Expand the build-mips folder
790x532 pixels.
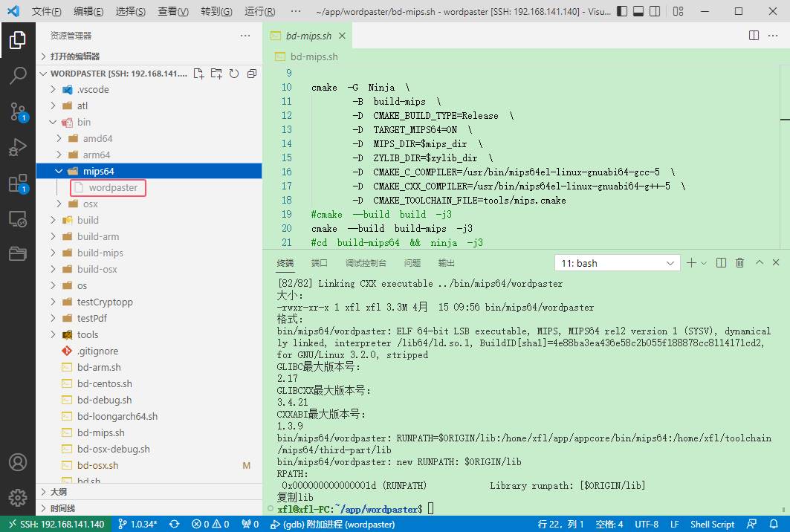[x=100, y=253]
